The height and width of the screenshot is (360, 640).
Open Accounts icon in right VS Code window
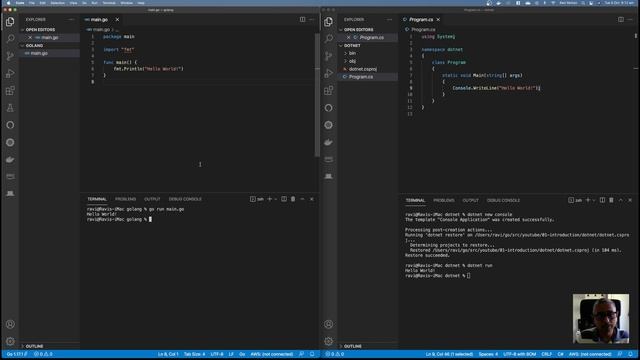(x=329, y=324)
